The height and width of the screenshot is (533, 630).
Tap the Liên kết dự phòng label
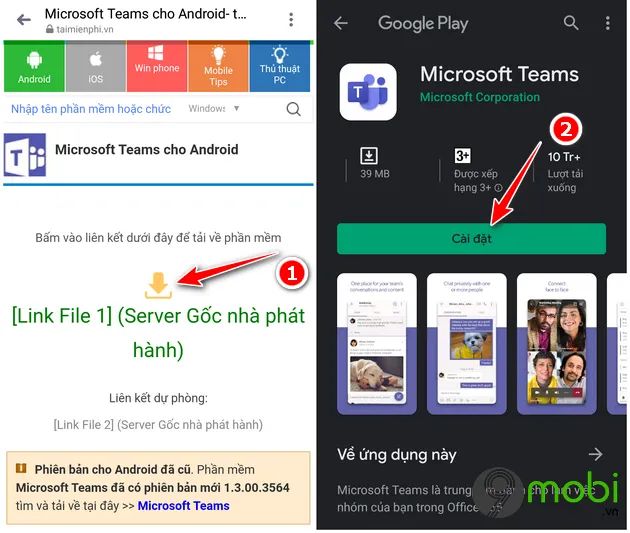pyautogui.click(x=158, y=398)
